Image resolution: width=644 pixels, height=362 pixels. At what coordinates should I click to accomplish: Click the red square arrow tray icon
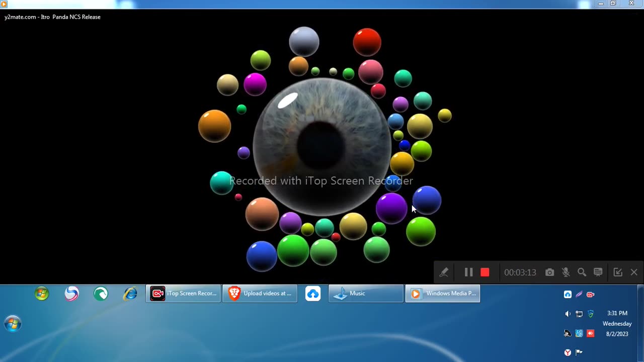[x=591, y=333]
